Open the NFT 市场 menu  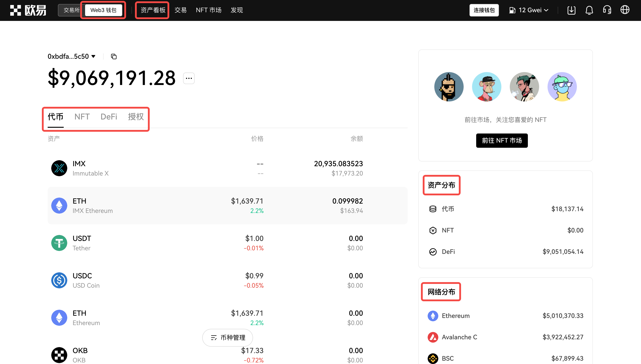[209, 10]
